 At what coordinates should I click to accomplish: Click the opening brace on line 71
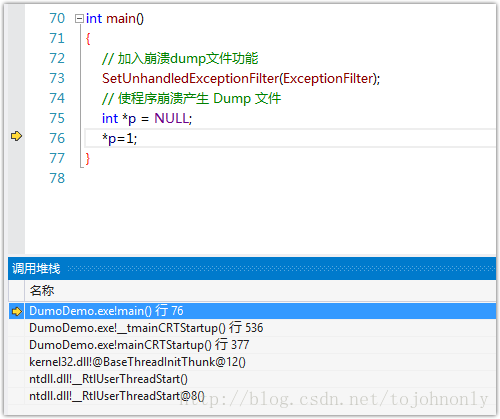[88, 39]
